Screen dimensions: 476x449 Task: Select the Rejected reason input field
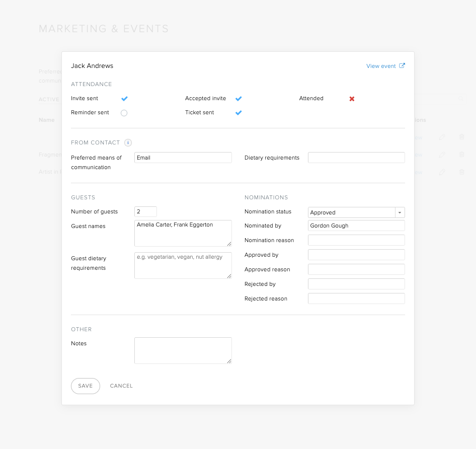[x=356, y=298]
